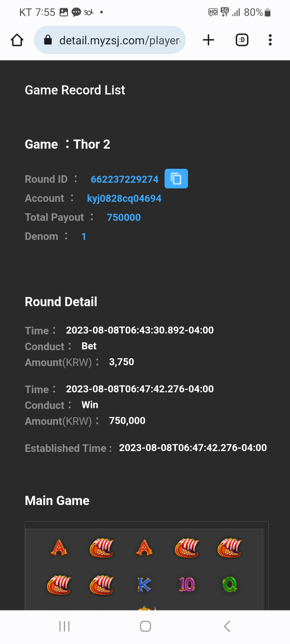Open the Chrome three-dot menu
This screenshot has height=644, width=290.
[270, 40]
